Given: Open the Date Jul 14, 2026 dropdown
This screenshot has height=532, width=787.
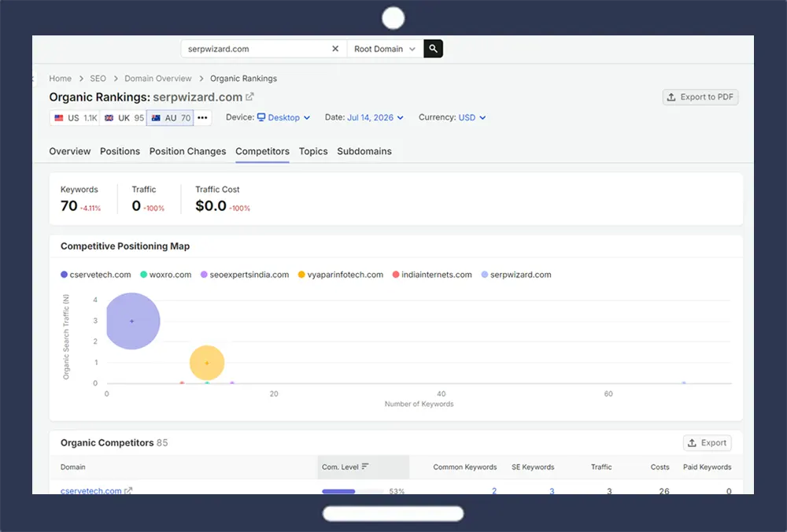Looking at the screenshot, I should 375,117.
